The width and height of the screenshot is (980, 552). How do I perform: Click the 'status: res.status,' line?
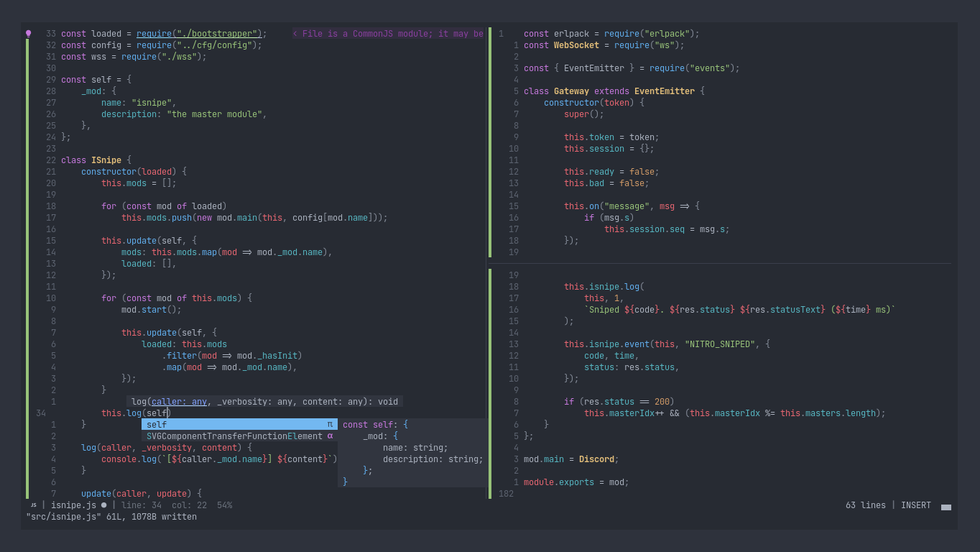click(x=632, y=367)
